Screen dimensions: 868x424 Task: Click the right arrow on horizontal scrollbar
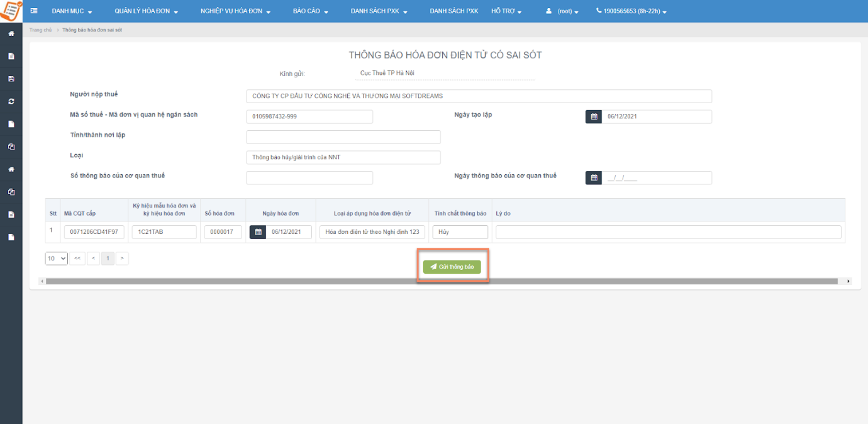coord(849,281)
